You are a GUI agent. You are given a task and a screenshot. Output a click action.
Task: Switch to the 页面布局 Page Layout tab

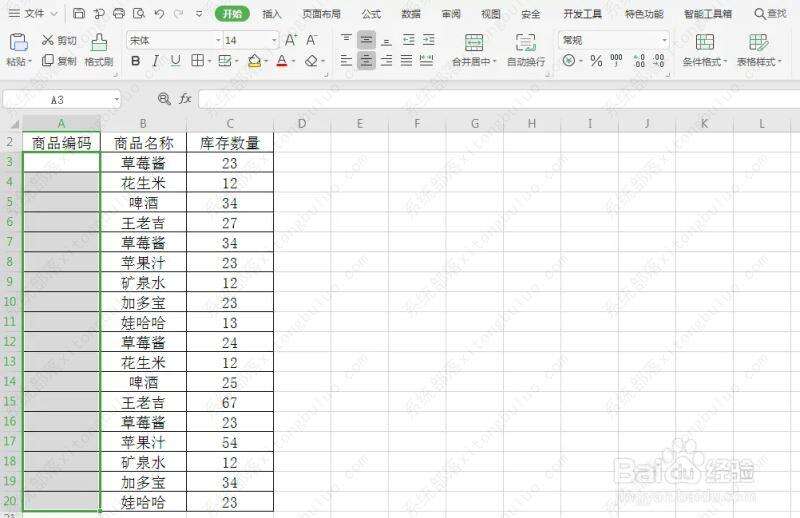coord(321,14)
